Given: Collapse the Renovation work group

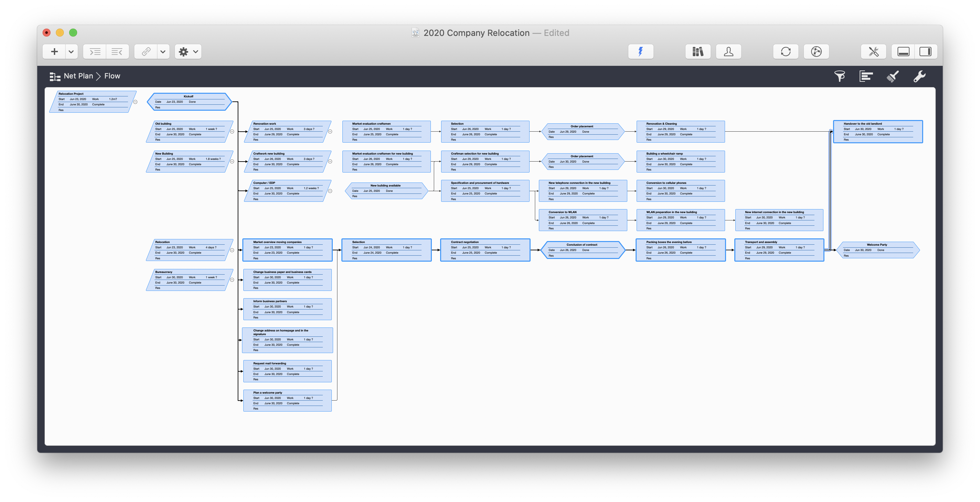Looking at the screenshot, I should click(x=330, y=132).
